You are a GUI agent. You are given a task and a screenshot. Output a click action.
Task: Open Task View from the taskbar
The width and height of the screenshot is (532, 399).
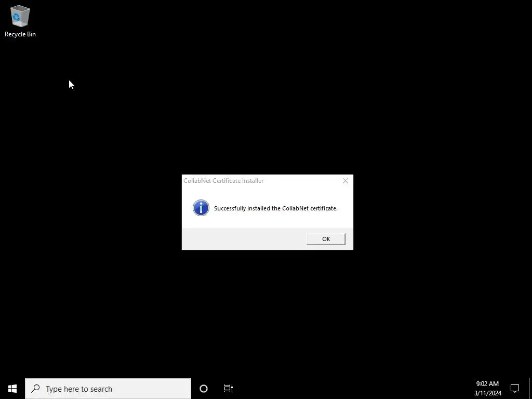229,389
